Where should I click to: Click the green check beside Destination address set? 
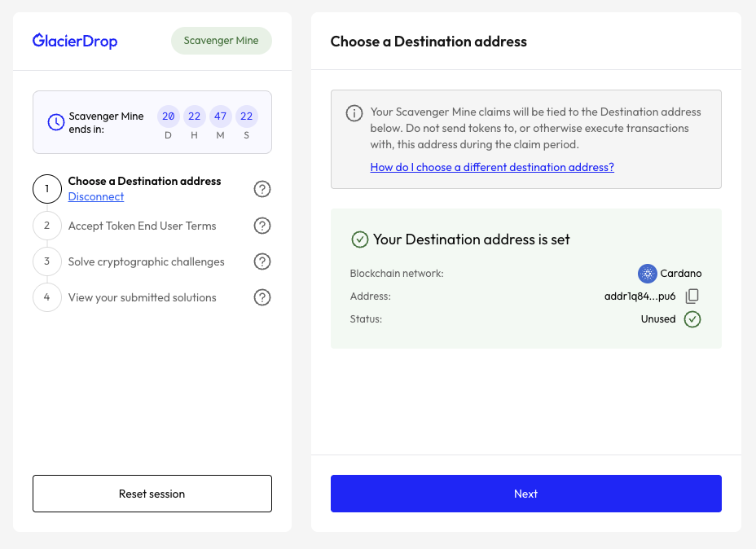(359, 239)
